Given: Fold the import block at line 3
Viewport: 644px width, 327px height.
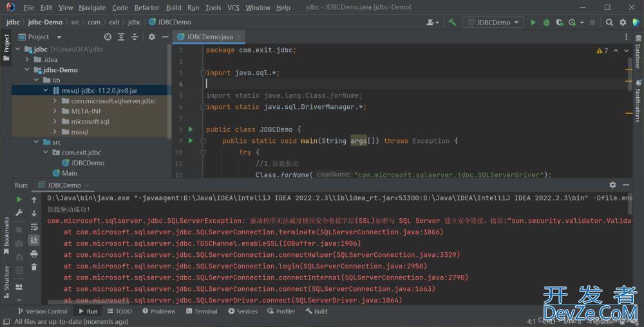Looking at the screenshot, I should point(202,73).
